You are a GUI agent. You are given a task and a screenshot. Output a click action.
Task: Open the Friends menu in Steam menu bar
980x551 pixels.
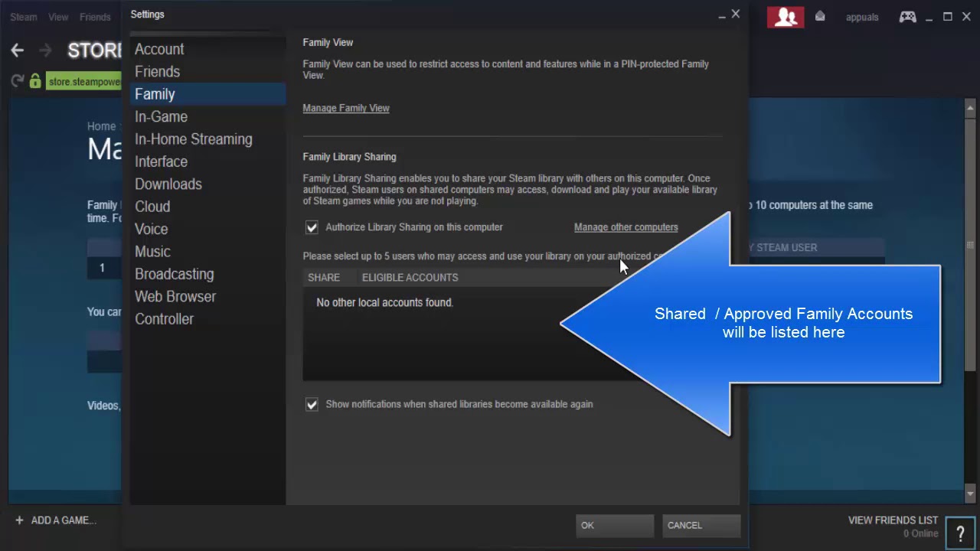pos(95,17)
